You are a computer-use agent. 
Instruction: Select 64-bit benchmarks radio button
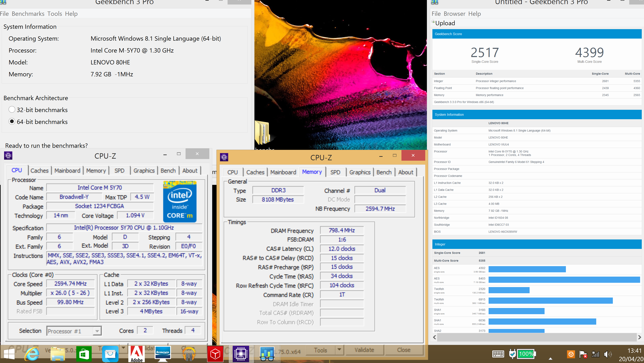coord(12,122)
